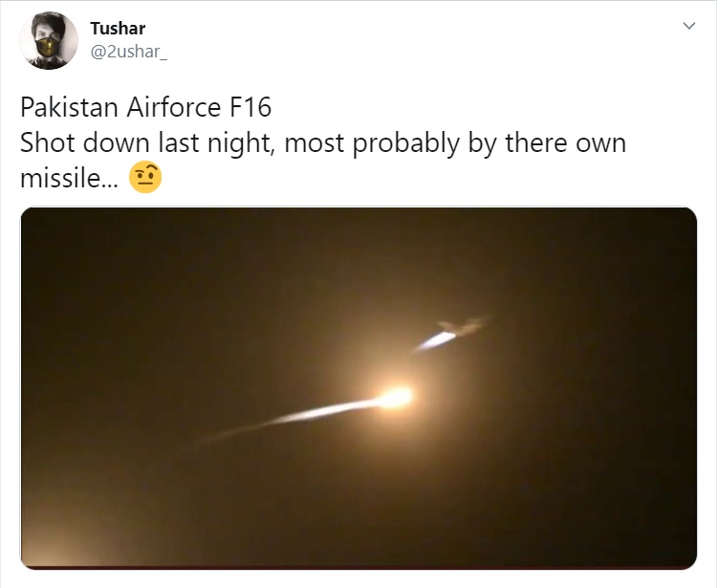Click the raised-eyebrow emoji in tweet
717x588 pixels.
coord(144,179)
